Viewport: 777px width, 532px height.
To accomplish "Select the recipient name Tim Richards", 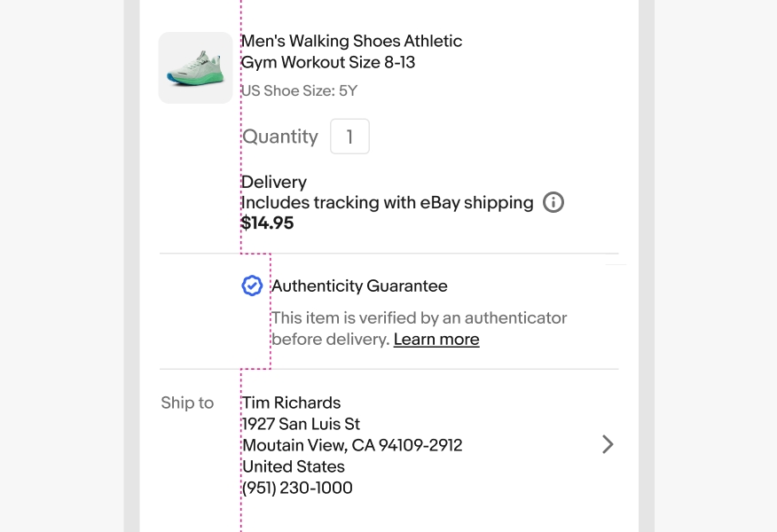I will tap(291, 403).
